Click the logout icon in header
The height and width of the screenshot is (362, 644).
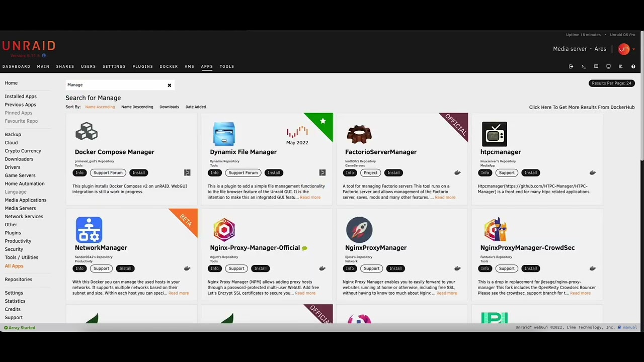click(571, 66)
